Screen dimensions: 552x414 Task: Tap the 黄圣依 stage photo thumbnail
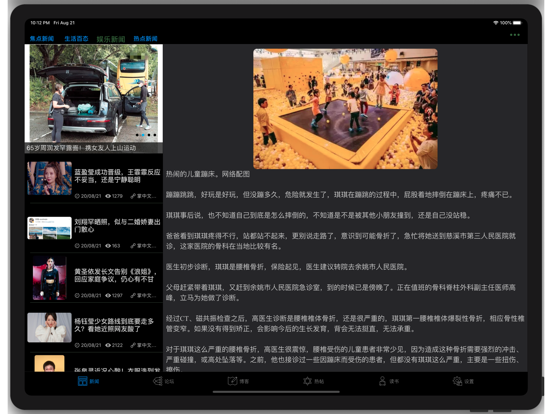50,278
